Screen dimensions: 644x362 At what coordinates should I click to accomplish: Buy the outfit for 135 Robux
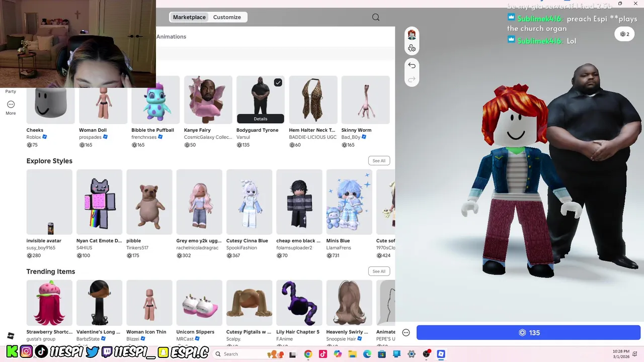[x=528, y=333]
